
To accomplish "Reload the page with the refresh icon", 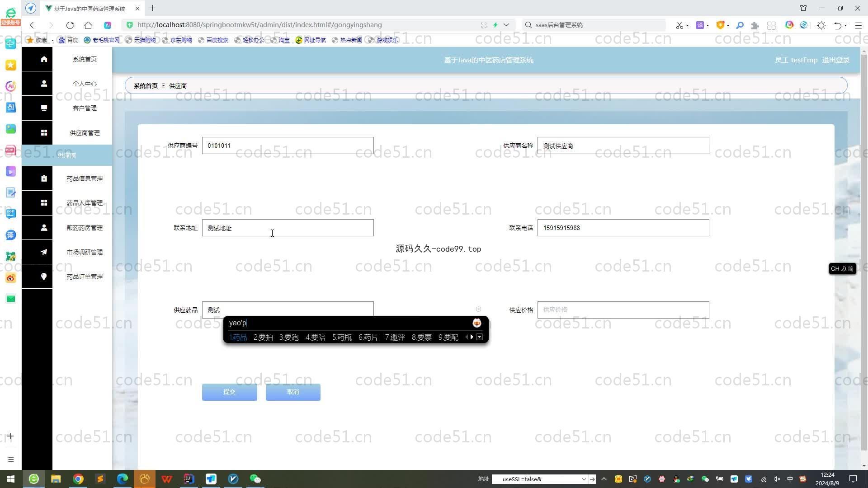I will coord(70,25).
